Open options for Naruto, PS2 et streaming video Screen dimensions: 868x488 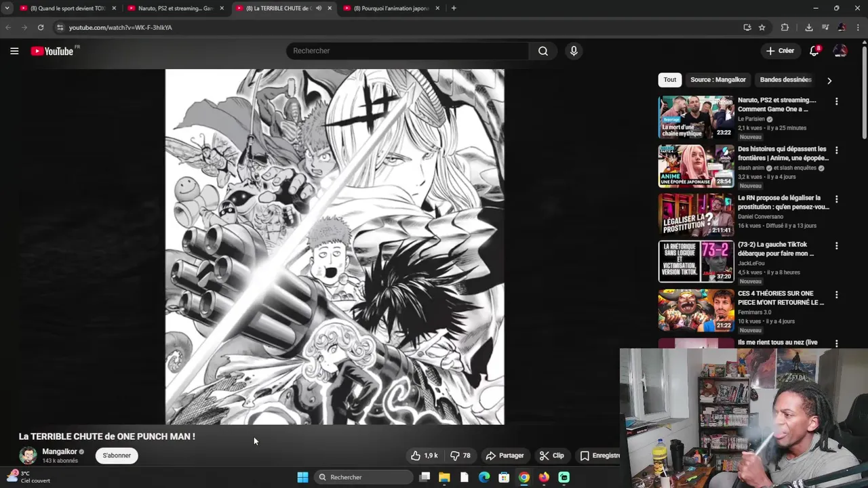[836, 102]
